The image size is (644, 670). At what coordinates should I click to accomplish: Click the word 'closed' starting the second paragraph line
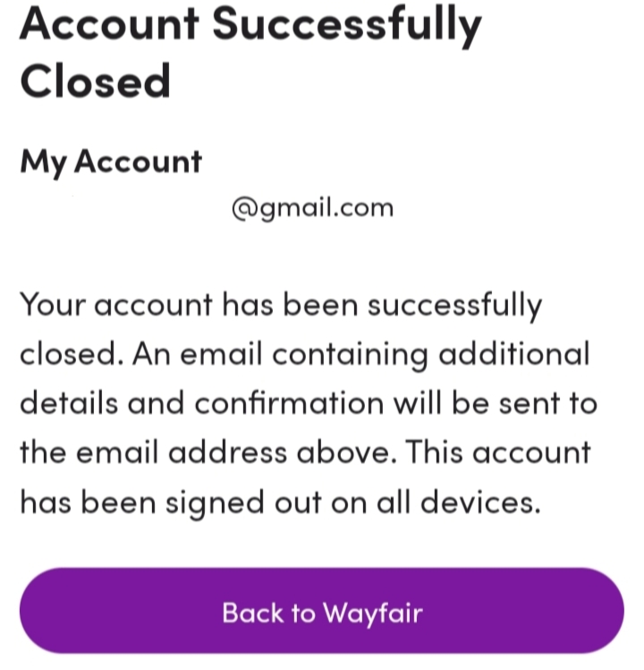68,354
